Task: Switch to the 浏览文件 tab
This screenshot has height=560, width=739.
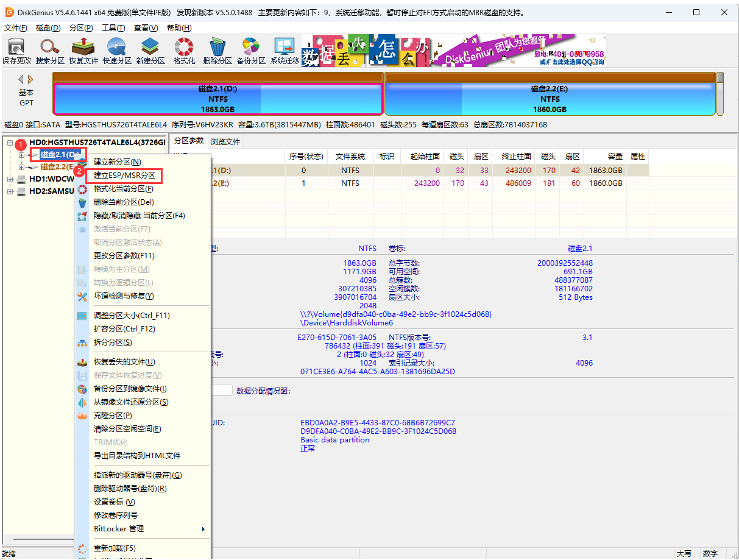Action: click(x=225, y=141)
